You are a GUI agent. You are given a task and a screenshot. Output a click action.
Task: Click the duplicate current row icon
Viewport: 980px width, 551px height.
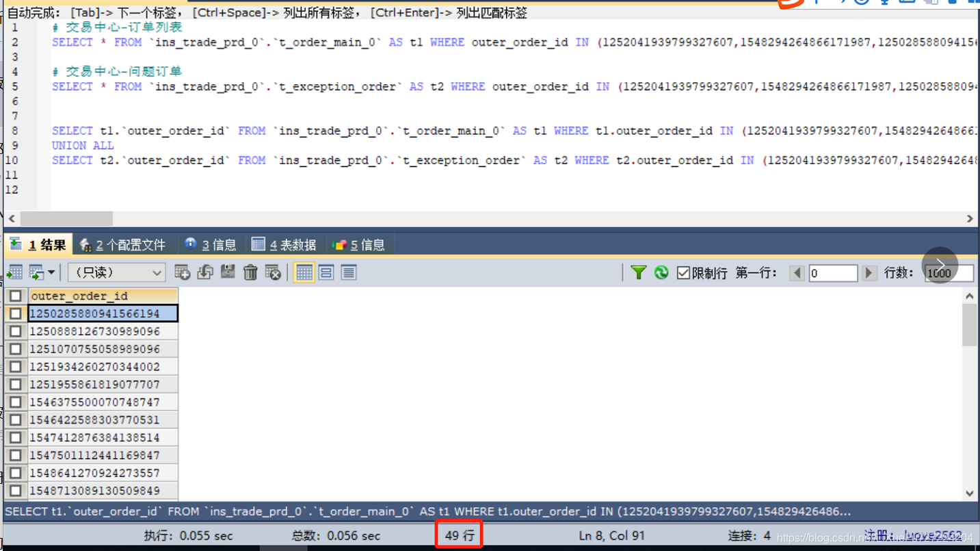(204, 272)
